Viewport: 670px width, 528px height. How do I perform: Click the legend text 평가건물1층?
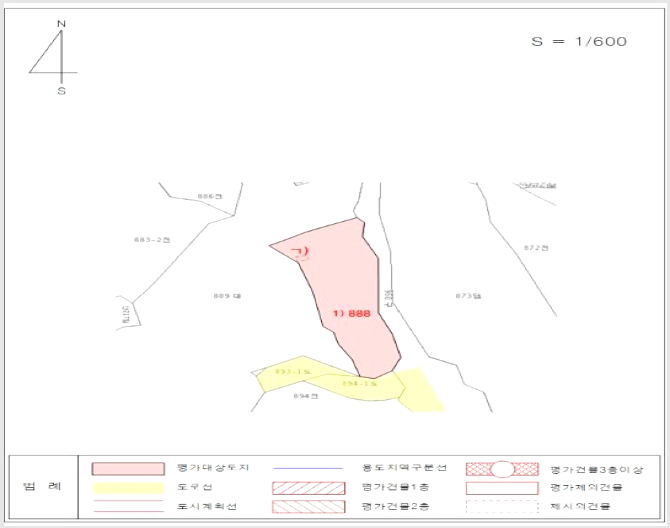coord(395,487)
